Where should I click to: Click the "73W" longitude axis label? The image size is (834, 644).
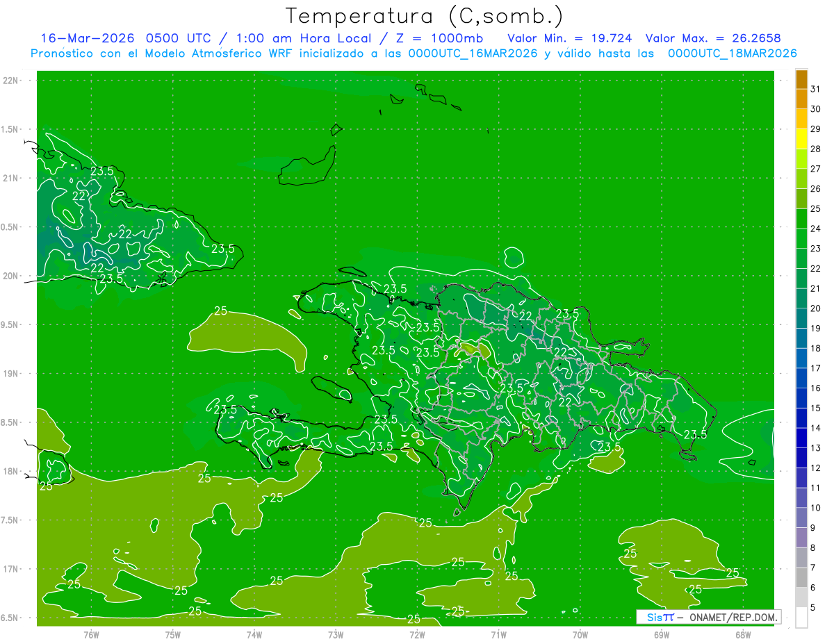336,635
